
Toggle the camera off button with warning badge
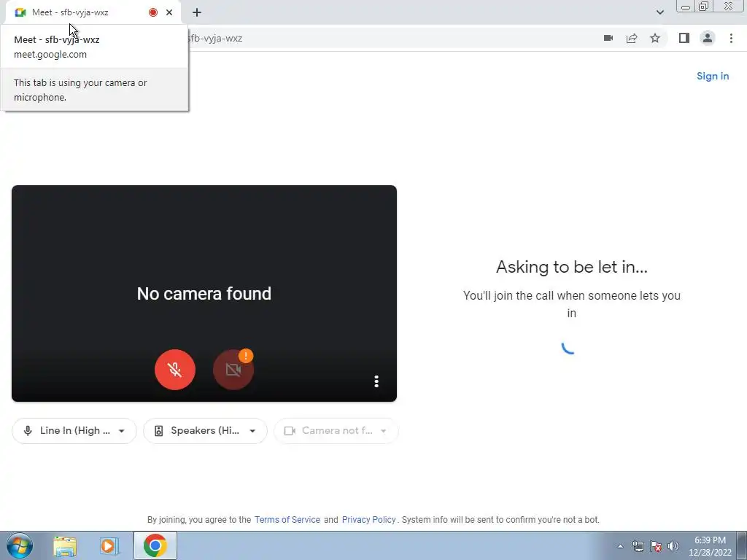233,370
